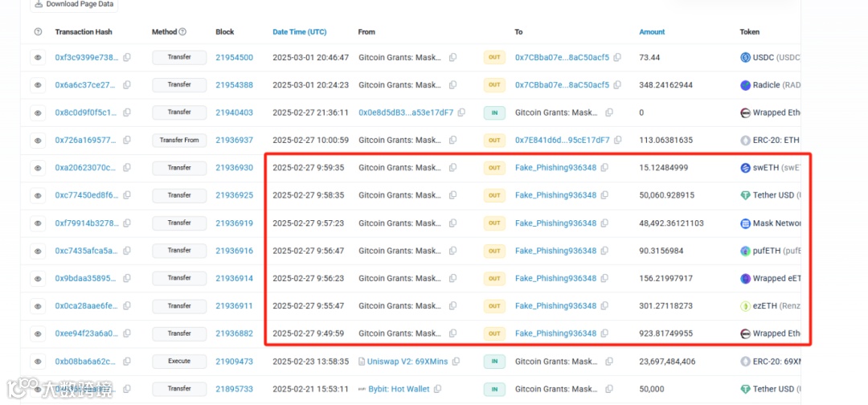Viewport: 868px width, 405px height.
Task: Copy From address 0x0e8d5dB3...a53e17dF7
Action: click(x=461, y=112)
